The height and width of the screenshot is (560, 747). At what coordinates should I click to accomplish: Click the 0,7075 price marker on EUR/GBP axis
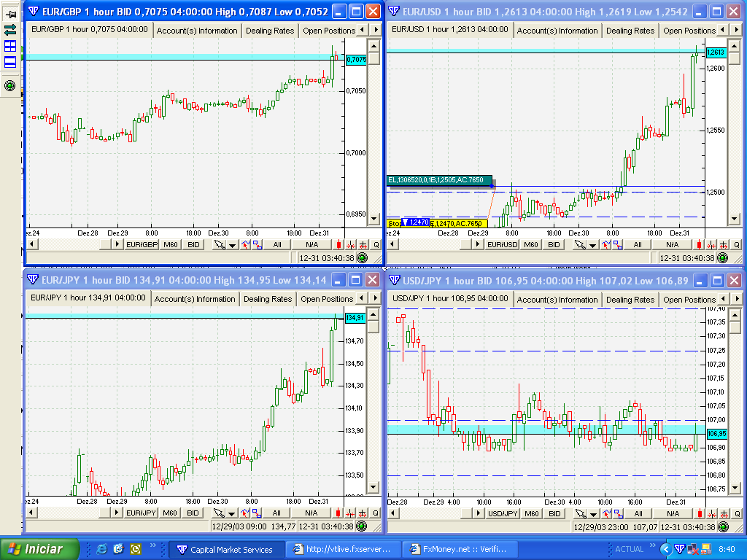(x=356, y=60)
